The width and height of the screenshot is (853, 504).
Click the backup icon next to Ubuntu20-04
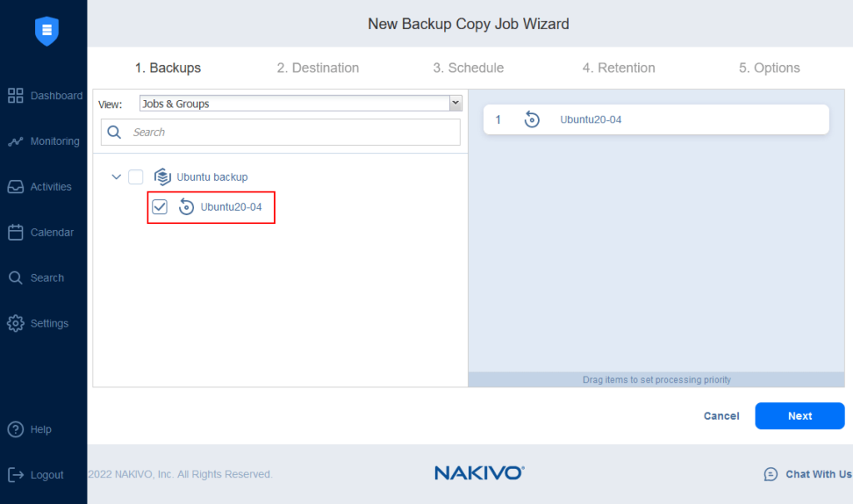tap(187, 206)
